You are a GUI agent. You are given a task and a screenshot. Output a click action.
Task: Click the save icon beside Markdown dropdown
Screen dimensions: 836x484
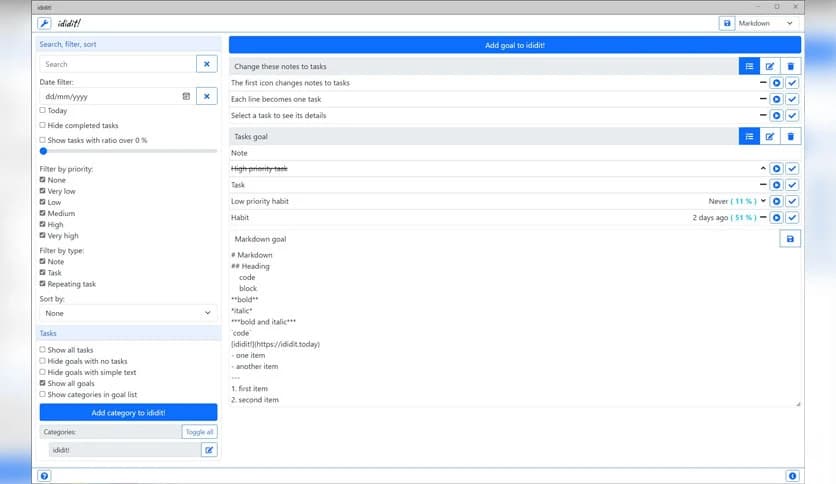pyautogui.click(x=727, y=23)
